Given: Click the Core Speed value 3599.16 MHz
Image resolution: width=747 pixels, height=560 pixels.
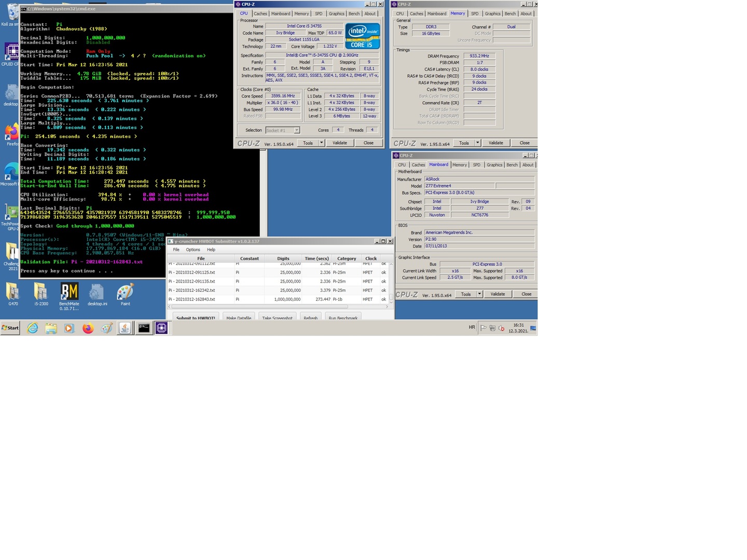Looking at the screenshot, I should [283, 96].
